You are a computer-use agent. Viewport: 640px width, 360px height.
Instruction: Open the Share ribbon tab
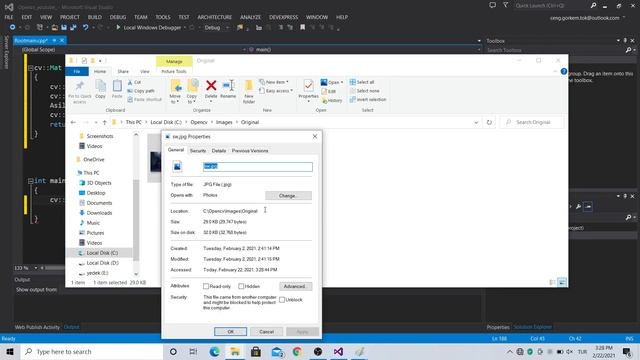[x=123, y=71]
